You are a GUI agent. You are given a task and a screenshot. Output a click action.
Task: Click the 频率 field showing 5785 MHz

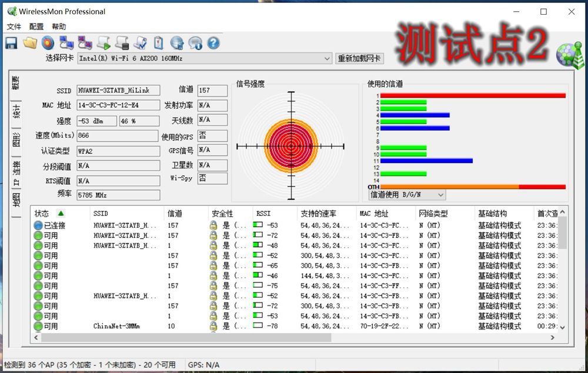coord(118,195)
